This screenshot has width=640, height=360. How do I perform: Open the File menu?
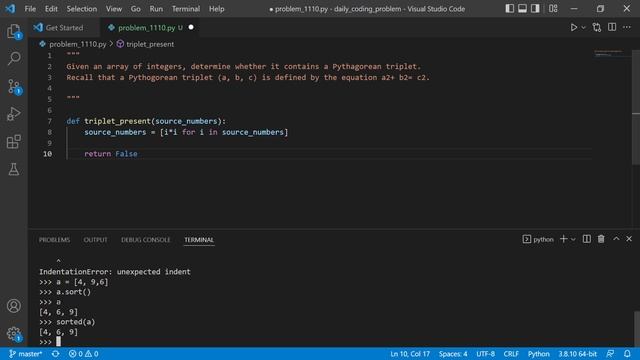[30, 9]
